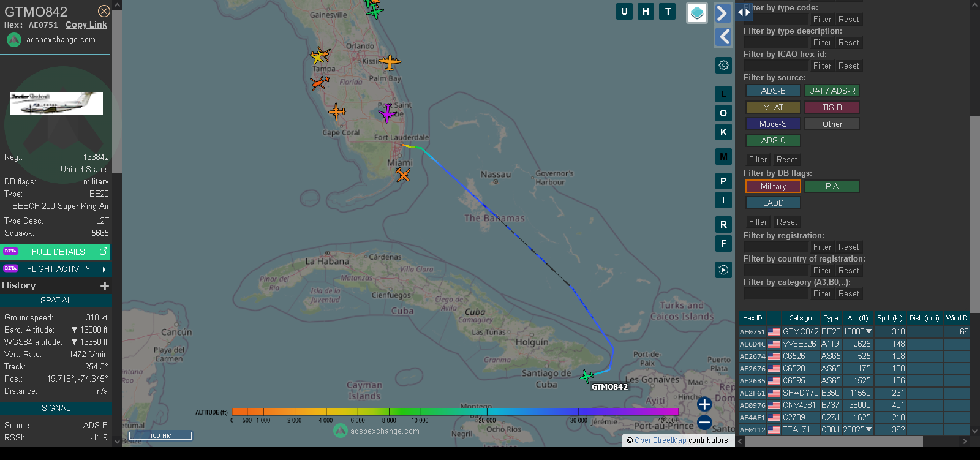This screenshot has height=460, width=980.
Task: Sort table by Type column
Action: 831,318
